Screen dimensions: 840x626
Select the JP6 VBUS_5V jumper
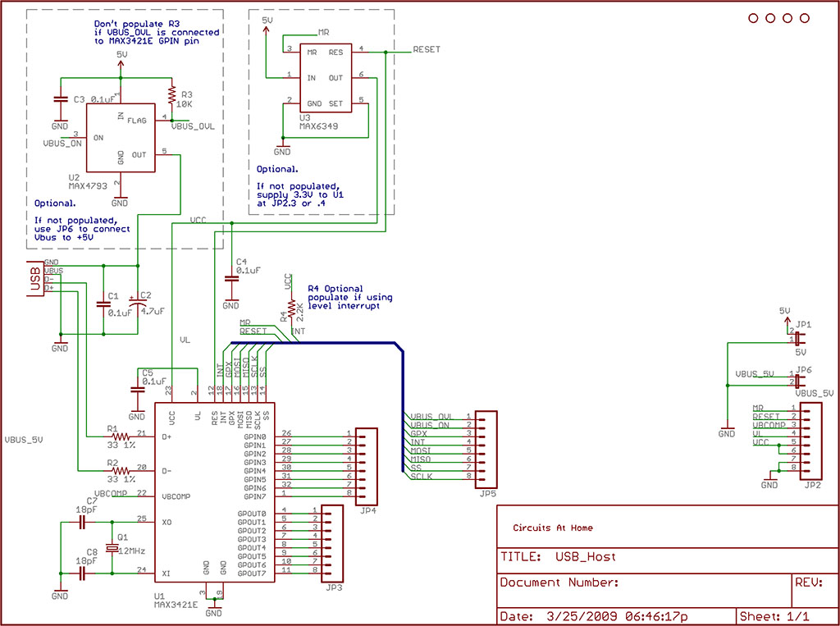[x=797, y=381]
